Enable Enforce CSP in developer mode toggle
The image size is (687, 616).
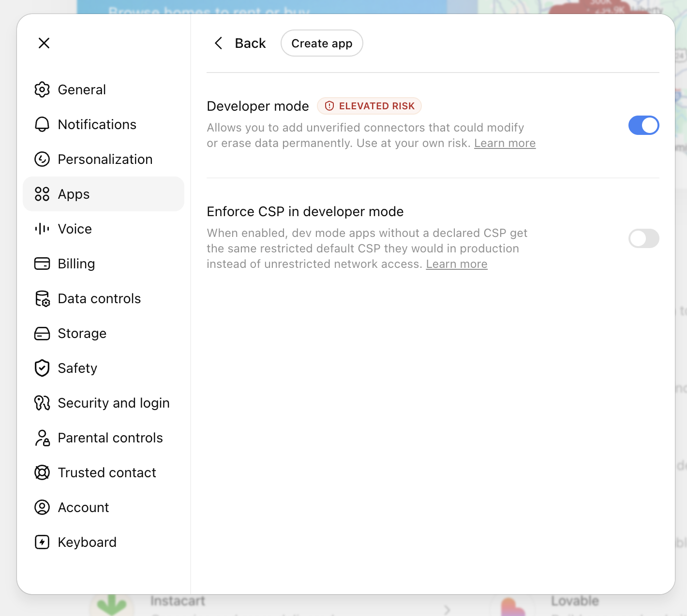tap(643, 238)
